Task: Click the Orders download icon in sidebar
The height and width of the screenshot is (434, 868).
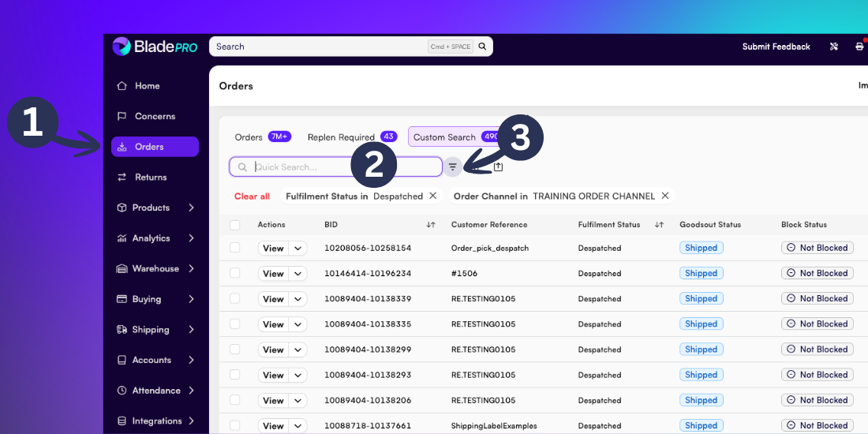Action: tap(122, 147)
